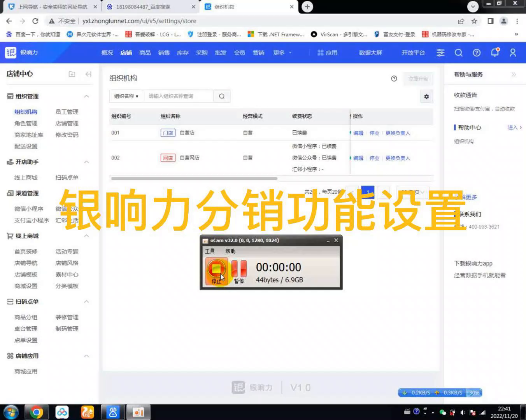This screenshot has height=420, width=526.
Task: Collapse the 扫码点单 section
Action: [x=86, y=301]
